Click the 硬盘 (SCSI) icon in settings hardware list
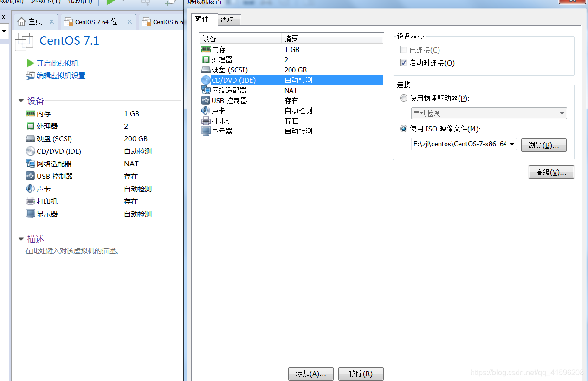Screen dimensions: 588x381 206,70
